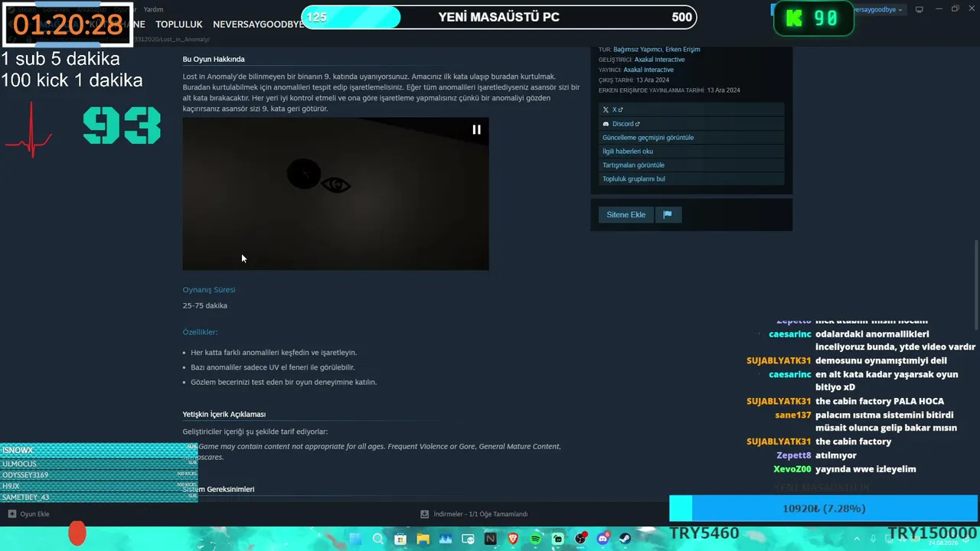Screen dimensions: 980x551
Task: Click the 'Özellikler:' heading
Action: [x=200, y=332]
